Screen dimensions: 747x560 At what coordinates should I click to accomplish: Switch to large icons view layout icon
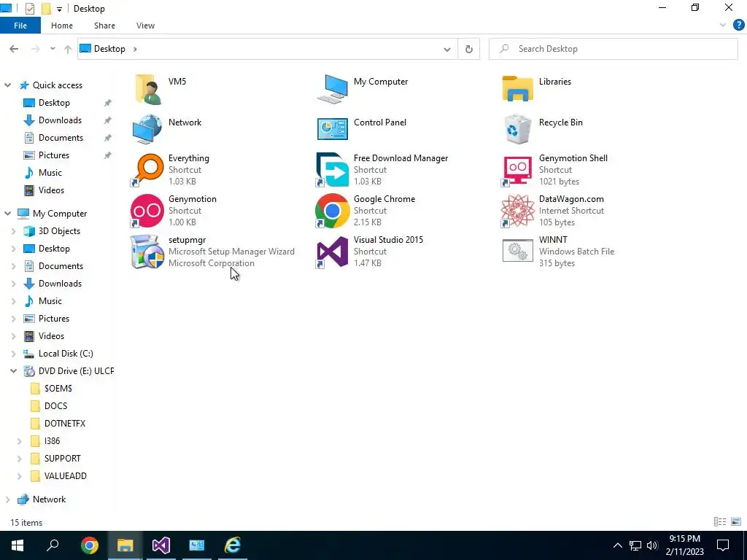coord(736,522)
